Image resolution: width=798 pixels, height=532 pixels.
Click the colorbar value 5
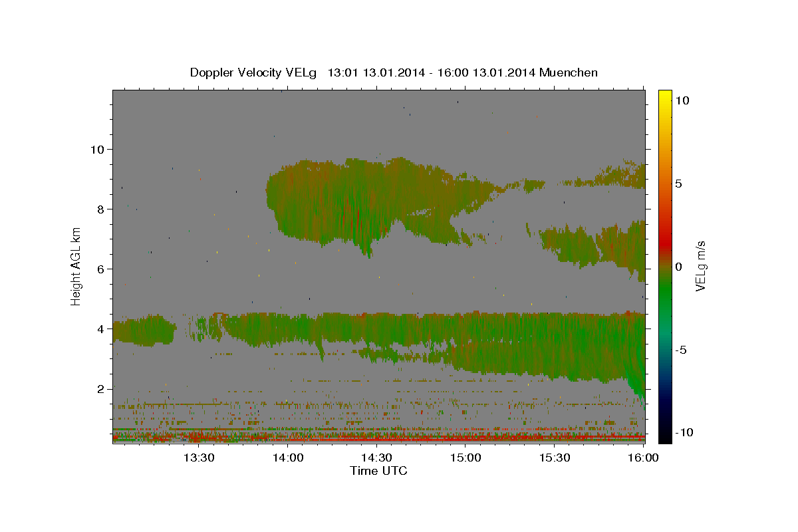pyautogui.click(x=678, y=184)
